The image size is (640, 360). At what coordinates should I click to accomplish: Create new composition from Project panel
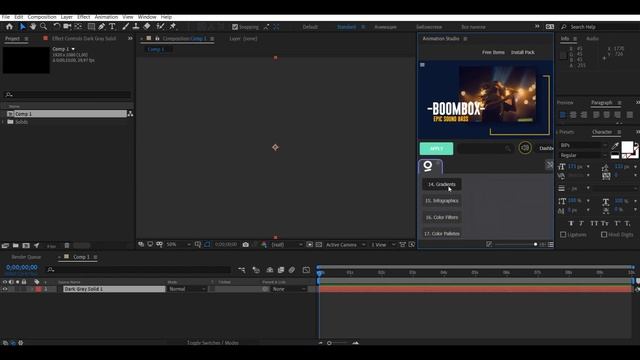tap(26, 246)
